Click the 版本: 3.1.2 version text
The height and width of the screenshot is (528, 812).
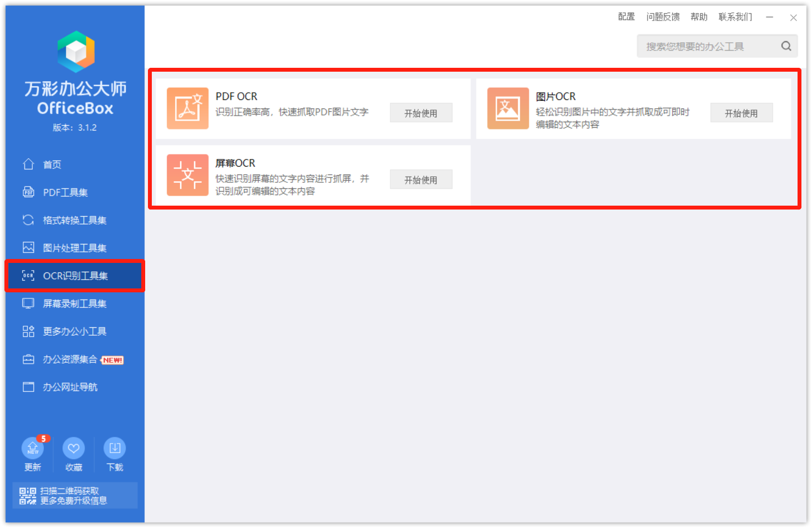point(75,127)
